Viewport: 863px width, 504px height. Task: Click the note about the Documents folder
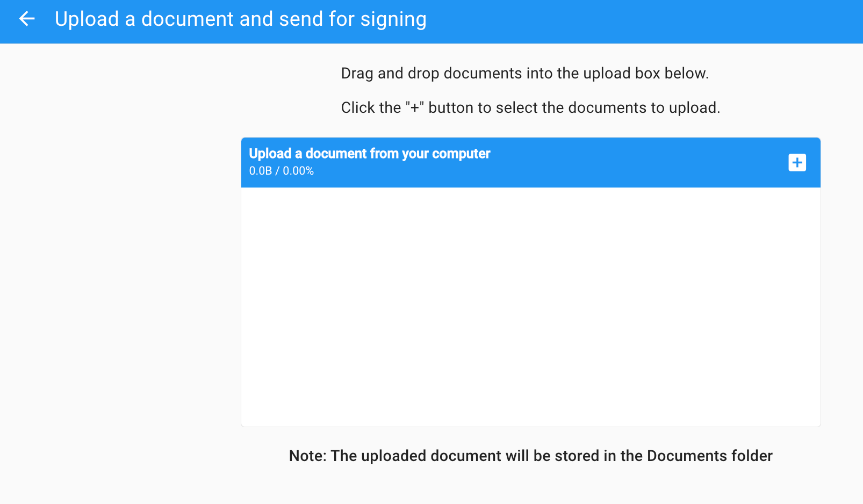click(530, 456)
